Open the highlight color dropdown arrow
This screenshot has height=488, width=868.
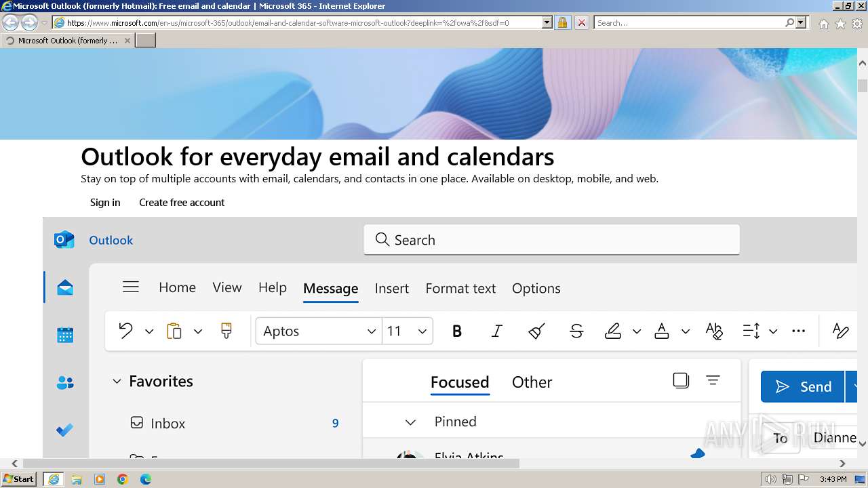pyautogui.click(x=637, y=331)
